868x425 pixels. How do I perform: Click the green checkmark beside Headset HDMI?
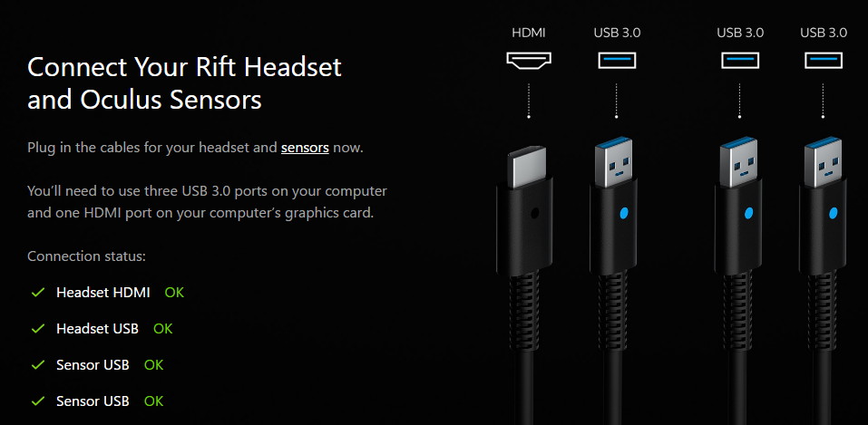pyautogui.click(x=38, y=292)
